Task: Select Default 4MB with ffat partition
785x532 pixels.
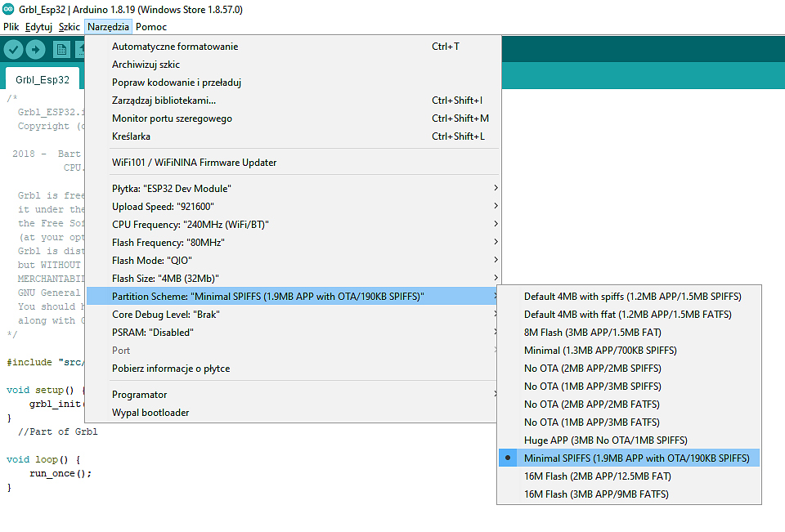Action: tap(630, 315)
